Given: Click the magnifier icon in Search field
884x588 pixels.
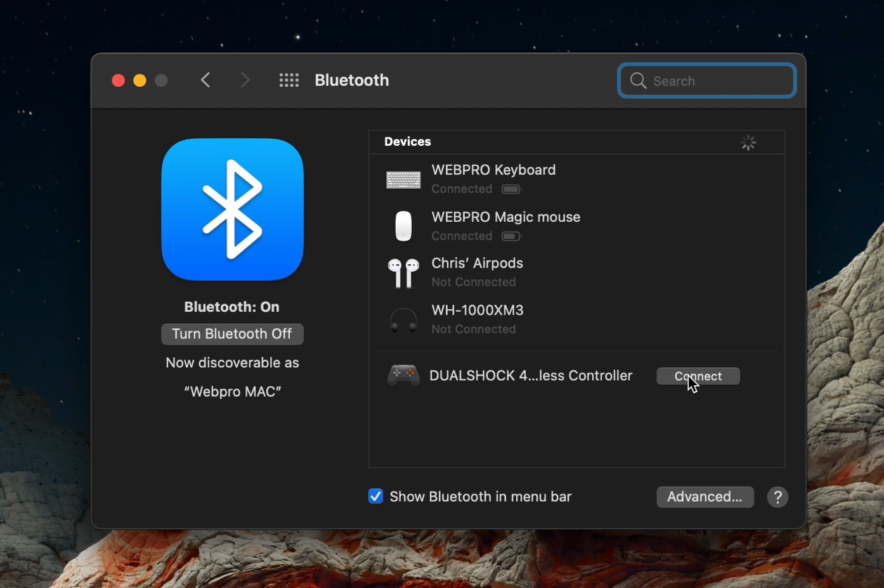Looking at the screenshot, I should tap(638, 80).
